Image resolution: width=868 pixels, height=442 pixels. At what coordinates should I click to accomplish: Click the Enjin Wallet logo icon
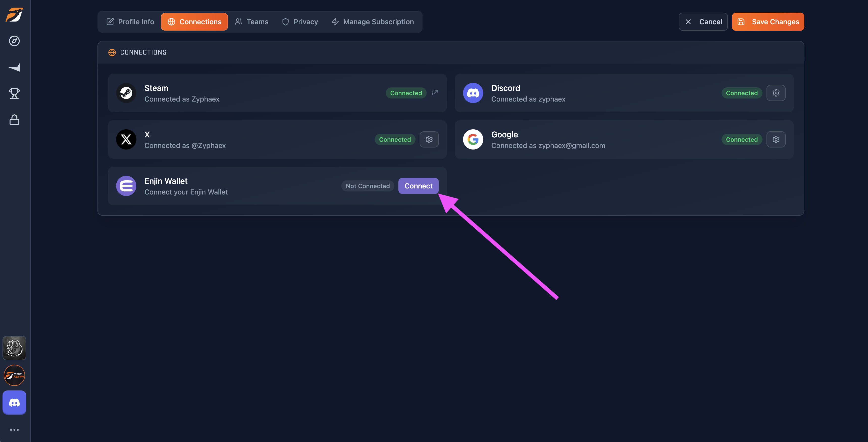[126, 186]
